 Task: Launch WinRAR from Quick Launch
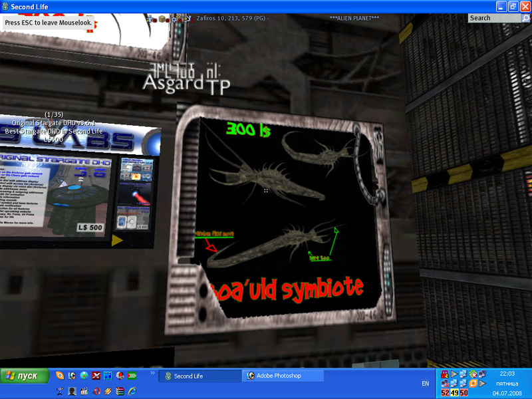pos(120,390)
